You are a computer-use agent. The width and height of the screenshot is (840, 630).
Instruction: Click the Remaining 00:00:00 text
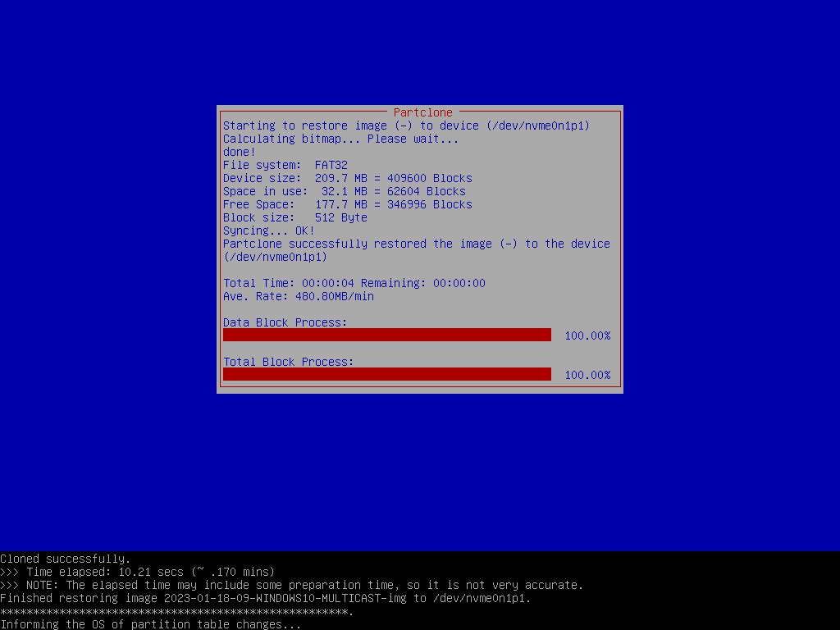(423, 283)
